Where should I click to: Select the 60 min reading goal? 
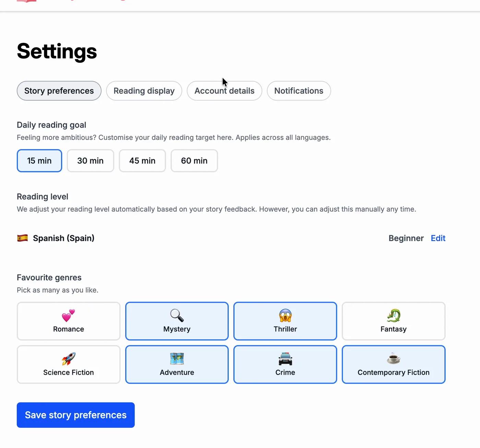tap(194, 161)
